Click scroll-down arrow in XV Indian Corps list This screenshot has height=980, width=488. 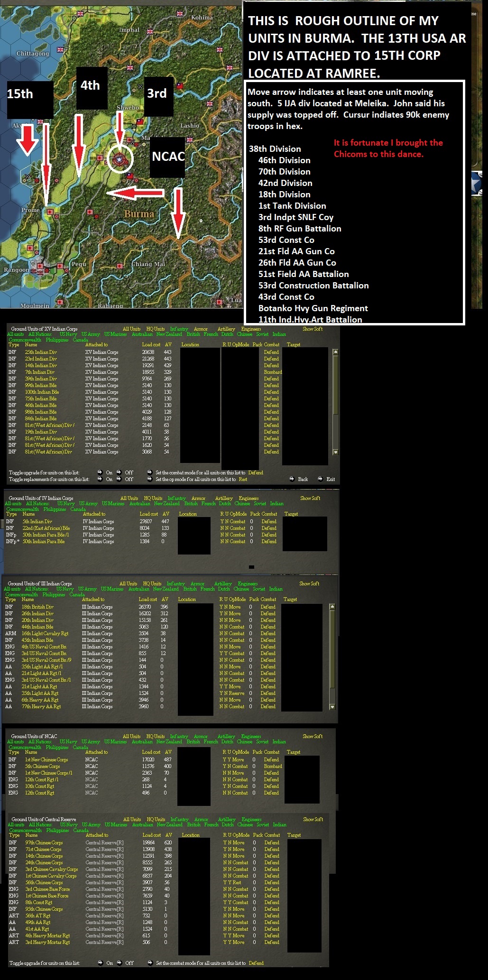(x=336, y=452)
